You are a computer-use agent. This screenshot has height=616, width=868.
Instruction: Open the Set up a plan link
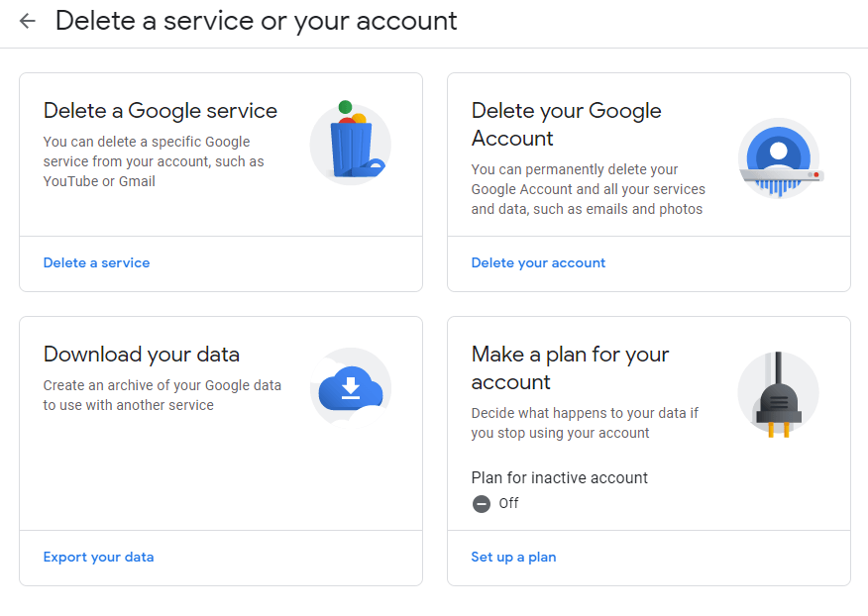click(513, 558)
